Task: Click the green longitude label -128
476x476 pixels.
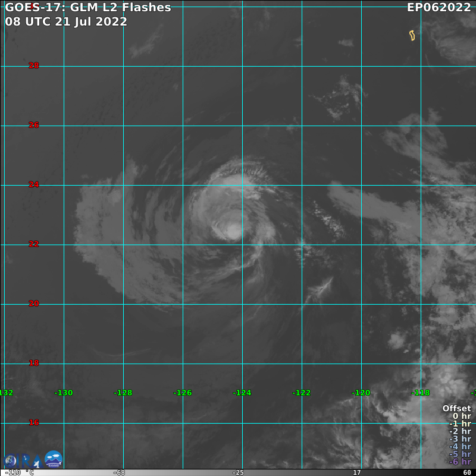Action: tap(123, 393)
